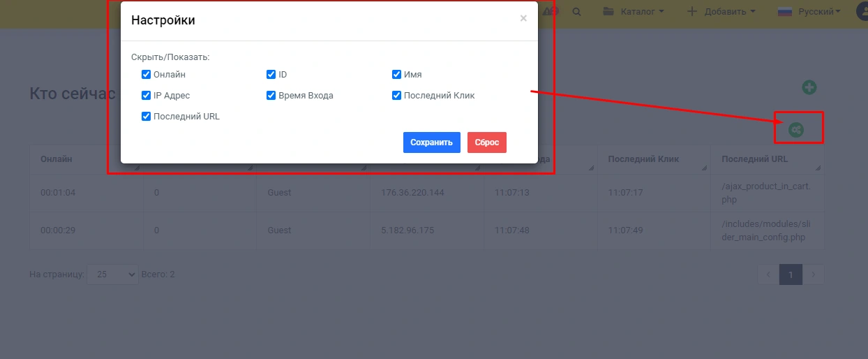The image size is (868, 359).
Task: Disable the Время Входа checkbox
Action: (x=271, y=96)
